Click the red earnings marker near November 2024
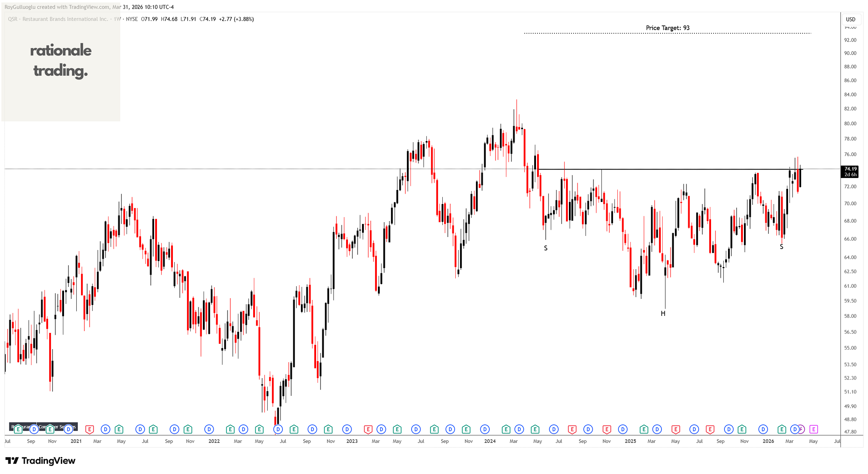The height and width of the screenshot is (474, 868). coord(607,429)
